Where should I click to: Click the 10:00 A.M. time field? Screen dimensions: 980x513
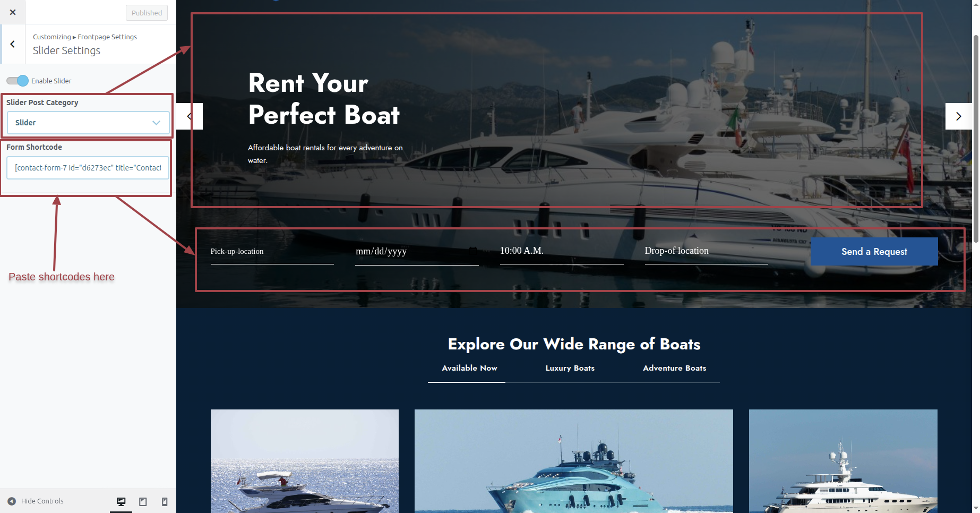click(x=562, y=251)
